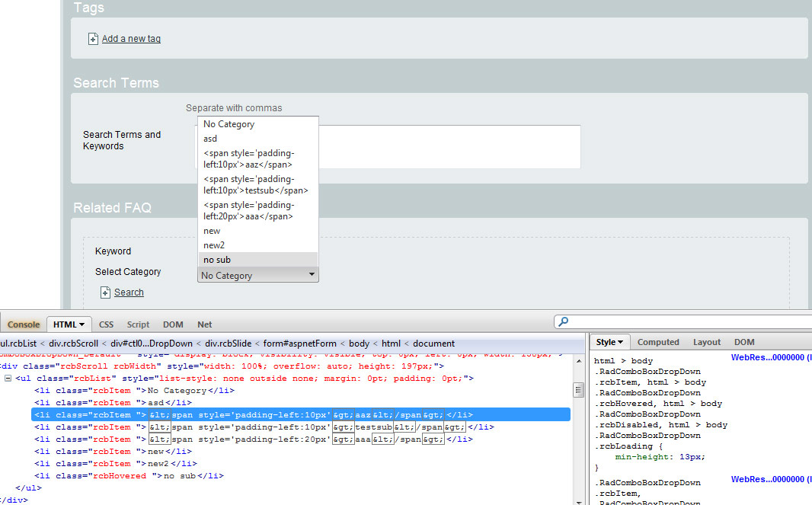Image resolution: width=812 pixels, height=505 pixels.
Task: Switch to the Computed side panel tab
Action: pyautogui.click(x=658, y=343)
